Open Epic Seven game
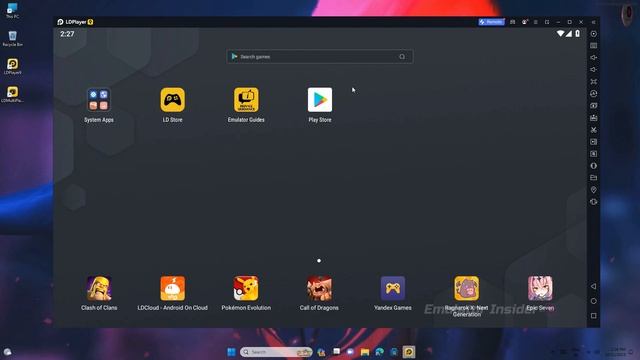Image resolution: width=640 pixels, height=360 pixels. click(540, 288)
